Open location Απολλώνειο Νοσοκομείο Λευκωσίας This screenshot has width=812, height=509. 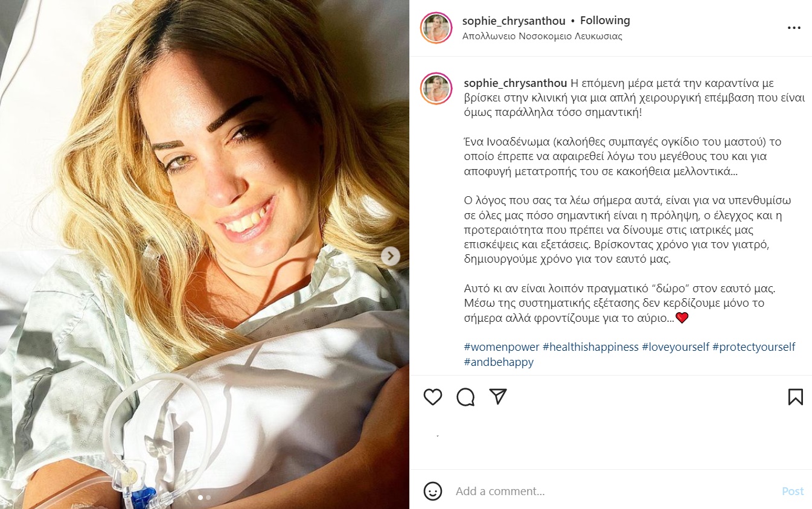[542, 36]
